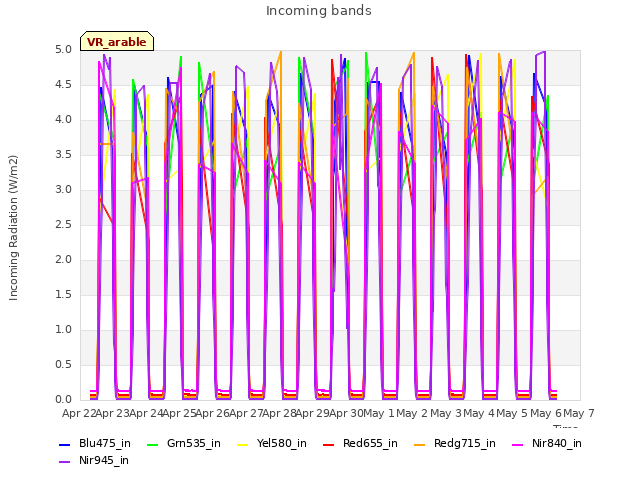Click the Incoming bands chart title
The height and width of the screenshot is (480, 640).
(319, 11)
